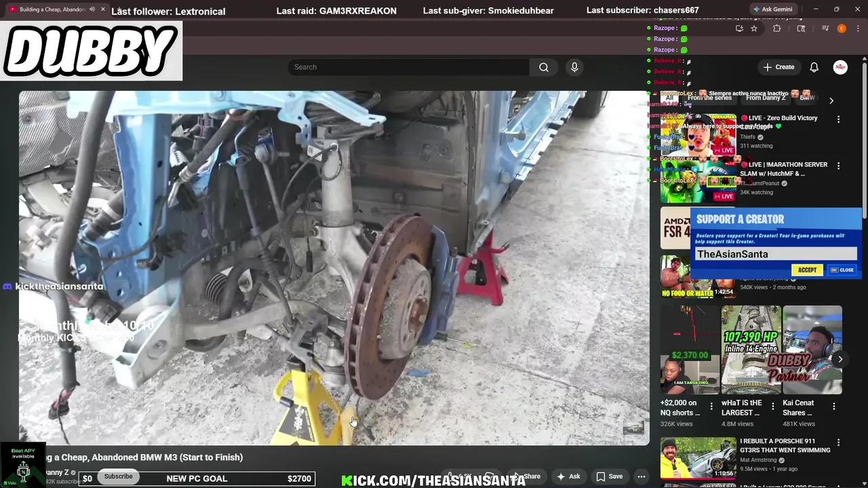Click the Zero Build Victory live thumbnail
This screenshot has width=868, height=488.
click(698, 134)
